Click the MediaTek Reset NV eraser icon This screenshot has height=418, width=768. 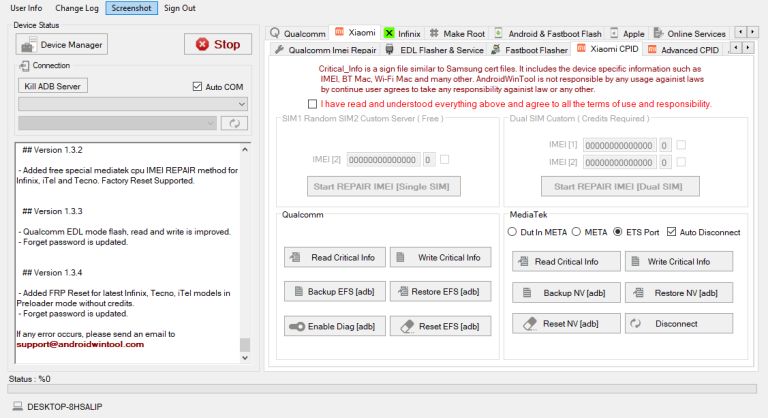[x=530, y=323]
